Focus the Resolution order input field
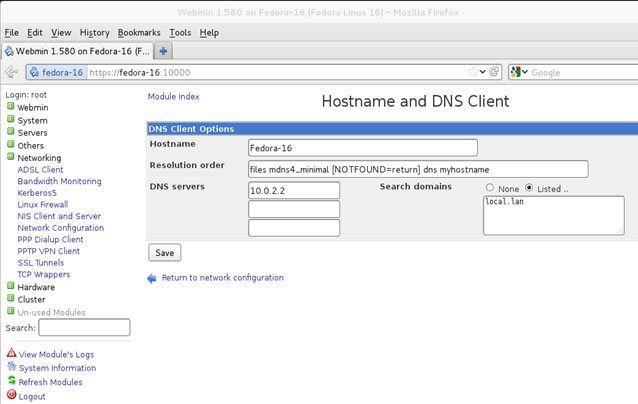Viewport: 638px width, 404px height. (418, 169)
